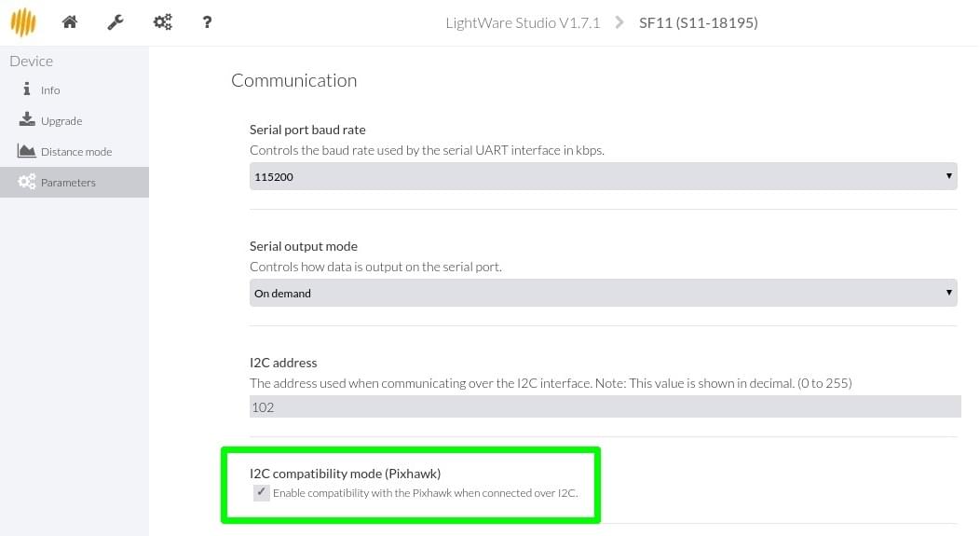Viewport: 980px width, 536px height.
Task: Click the LightWare Studio V1.7.1 breadcrumb
Action: click(522, 22)
